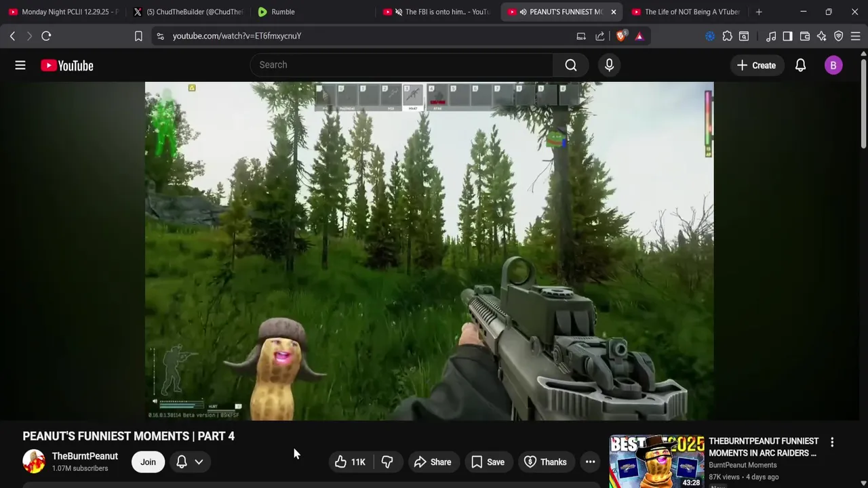The height and width of the screenshot is (488, 868).
Task: Go forward in browser history
Action: (29, 36)
